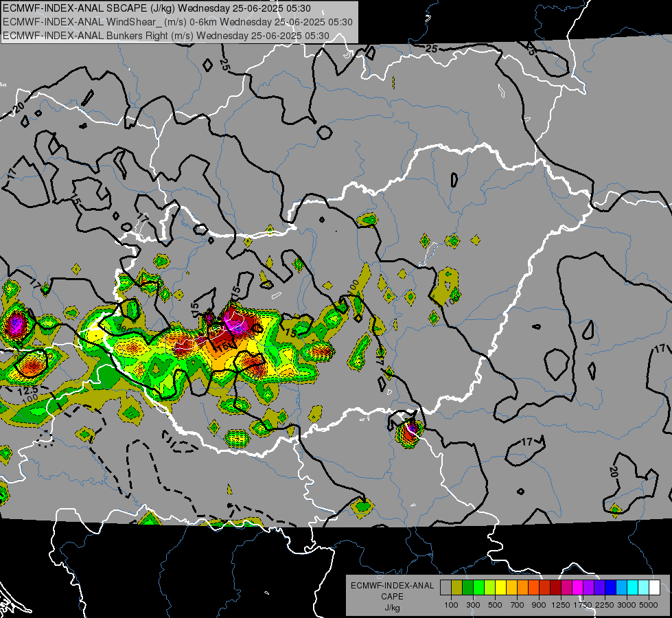Click the legend's 900 tick label
Screen dimensions: 672x618
coord(539,605)
